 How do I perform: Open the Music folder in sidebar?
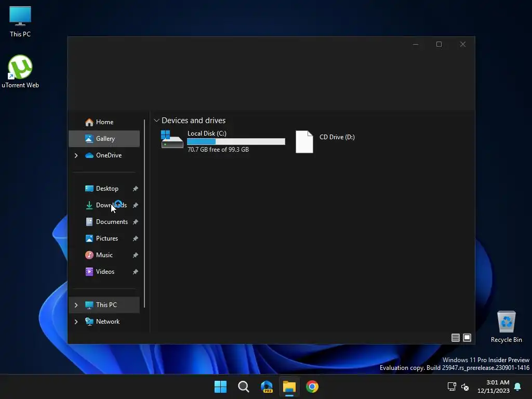[104, 255]
